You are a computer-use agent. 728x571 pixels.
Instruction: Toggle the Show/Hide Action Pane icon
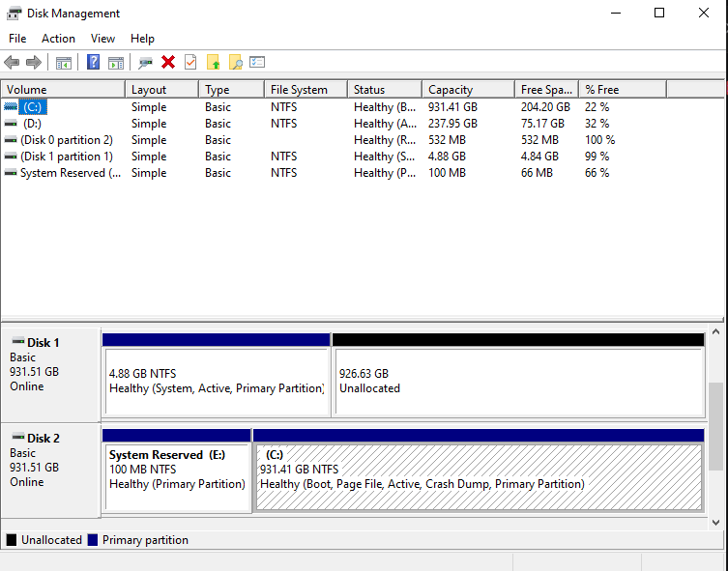pyautogui.click(x=116, y=63)
